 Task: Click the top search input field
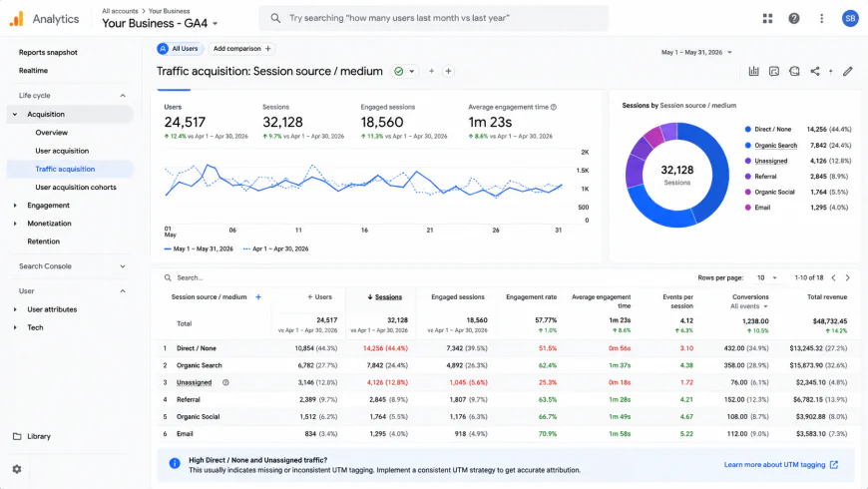pos(433,18)
